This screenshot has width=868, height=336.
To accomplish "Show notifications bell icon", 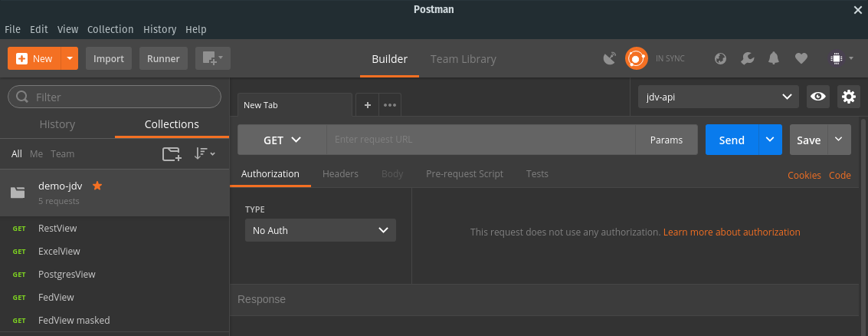I will click(x=774, y=58).
